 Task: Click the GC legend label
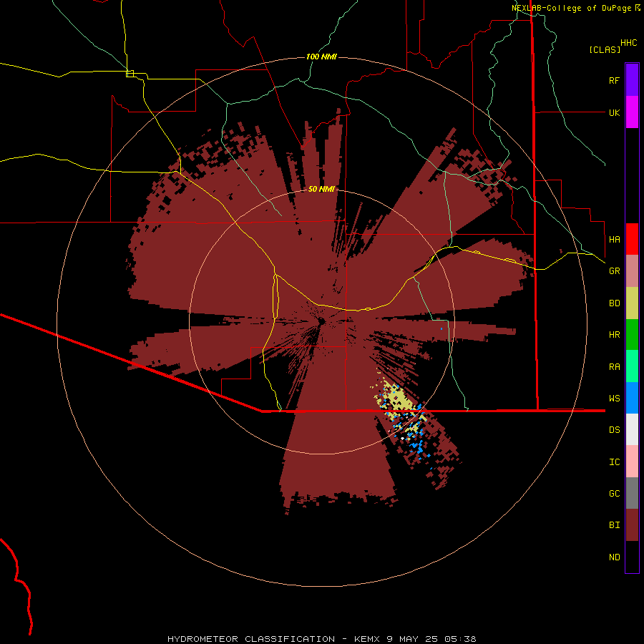614,493
